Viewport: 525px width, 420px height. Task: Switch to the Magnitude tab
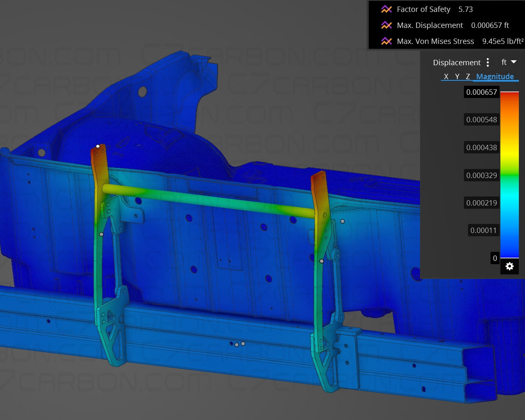click(x=495, y=76)
